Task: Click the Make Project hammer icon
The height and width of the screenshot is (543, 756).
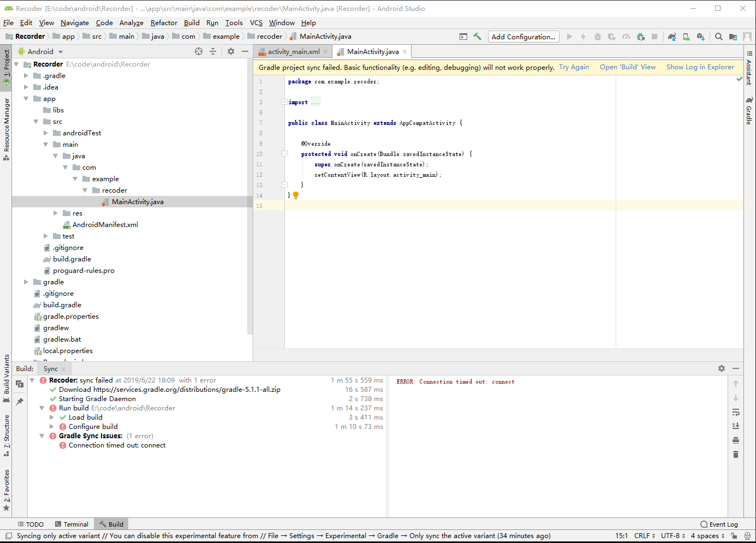Action: click(478, 37)
